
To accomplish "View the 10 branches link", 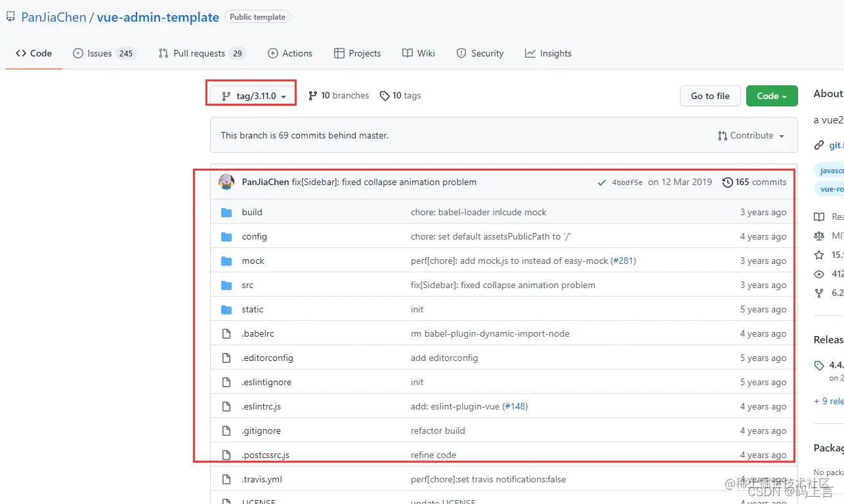I will pos(339,95).
